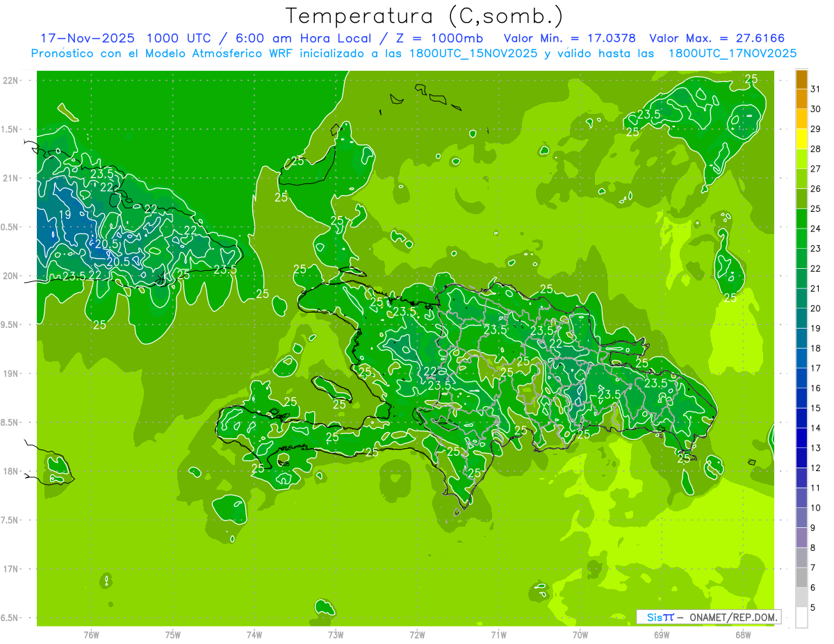This screenshot has width=834, height=644.
Task: Click the '71W' longitude axis label
Action: pos(498,634)
